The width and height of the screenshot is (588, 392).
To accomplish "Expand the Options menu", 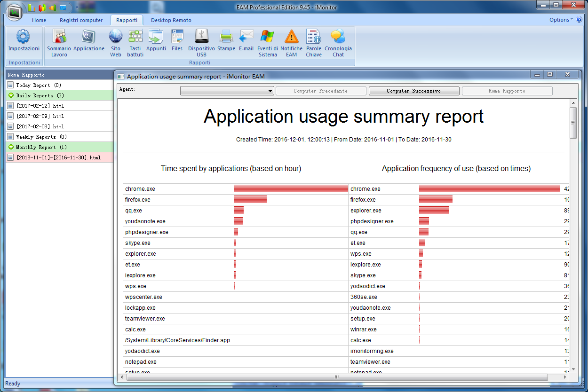I will [x=561, y=20].
